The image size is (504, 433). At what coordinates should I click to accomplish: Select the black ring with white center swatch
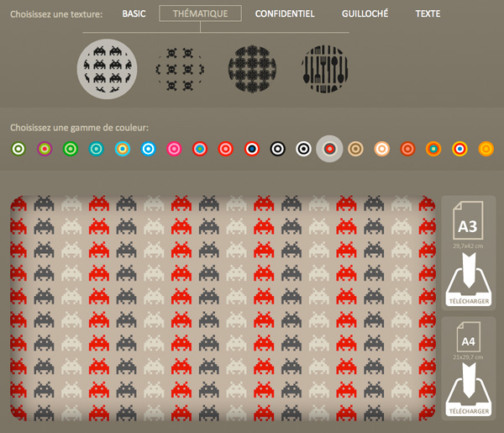[278, 149]
